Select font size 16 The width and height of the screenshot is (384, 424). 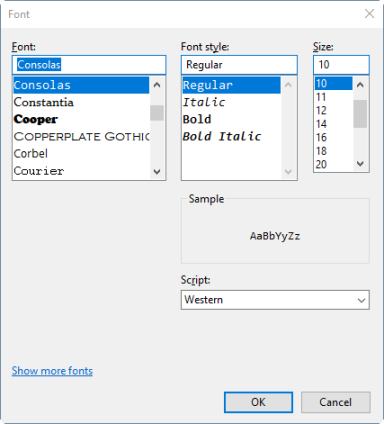(333, 137)
